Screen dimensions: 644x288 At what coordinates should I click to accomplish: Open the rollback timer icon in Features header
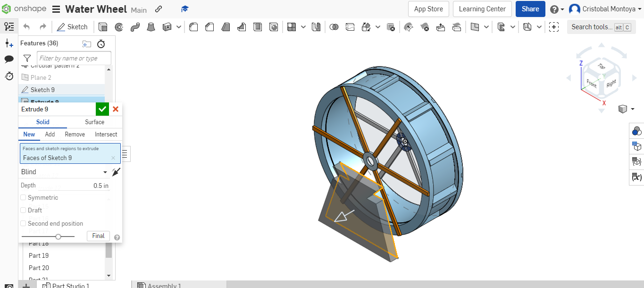click(101, 44)
